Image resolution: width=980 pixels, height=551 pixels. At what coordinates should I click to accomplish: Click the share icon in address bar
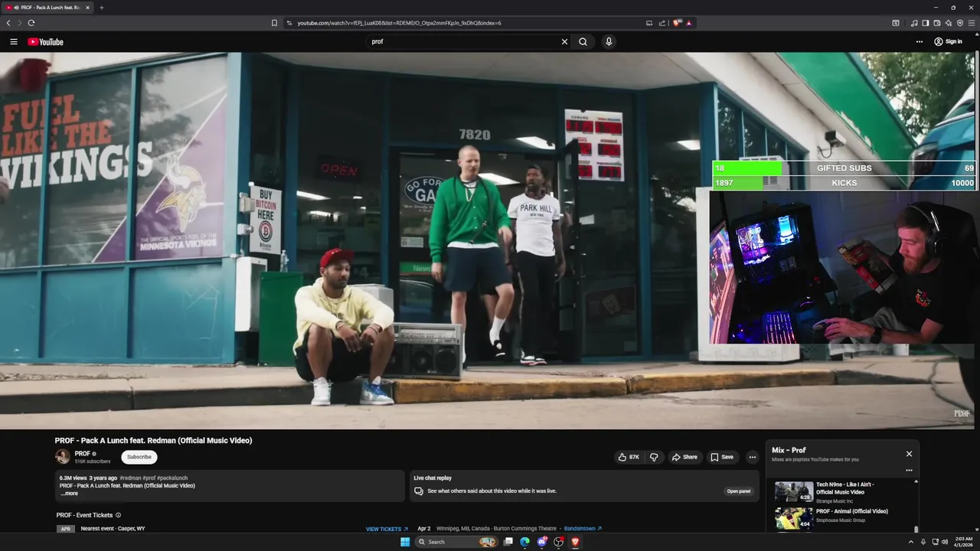tap(662, 23)
